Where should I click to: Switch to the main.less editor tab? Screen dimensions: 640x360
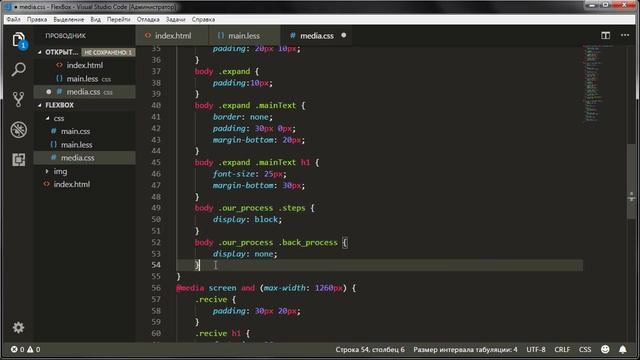pyautogui.click(x=244, y=36)
